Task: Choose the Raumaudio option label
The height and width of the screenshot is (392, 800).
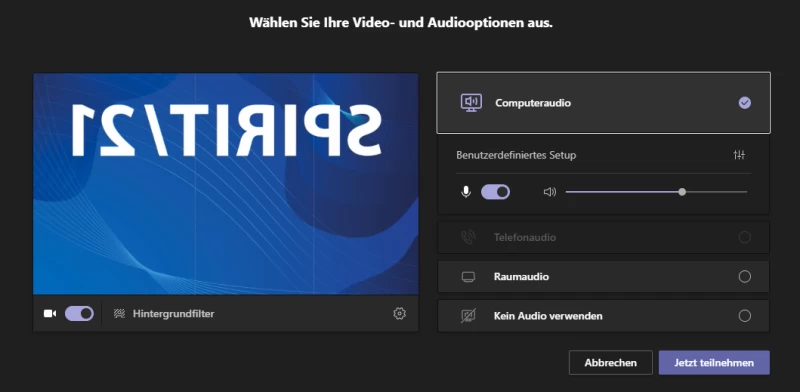Action: tap(521, 277)
